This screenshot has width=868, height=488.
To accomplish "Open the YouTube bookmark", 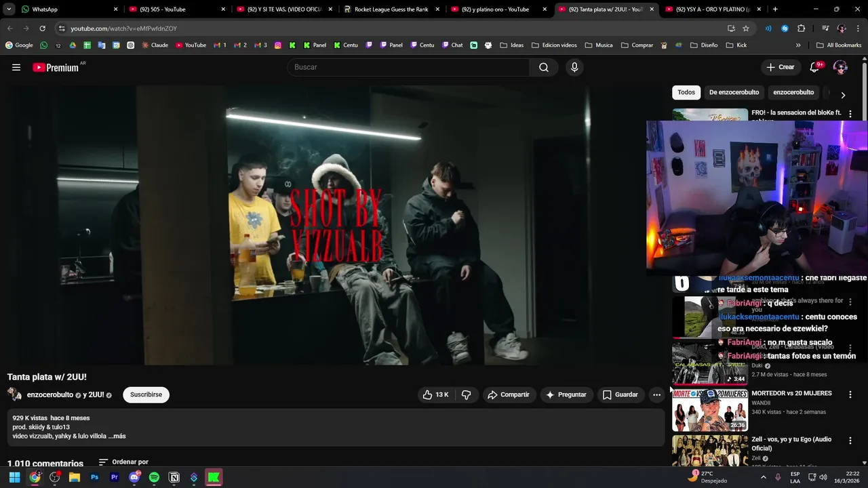I will point(191,45).
